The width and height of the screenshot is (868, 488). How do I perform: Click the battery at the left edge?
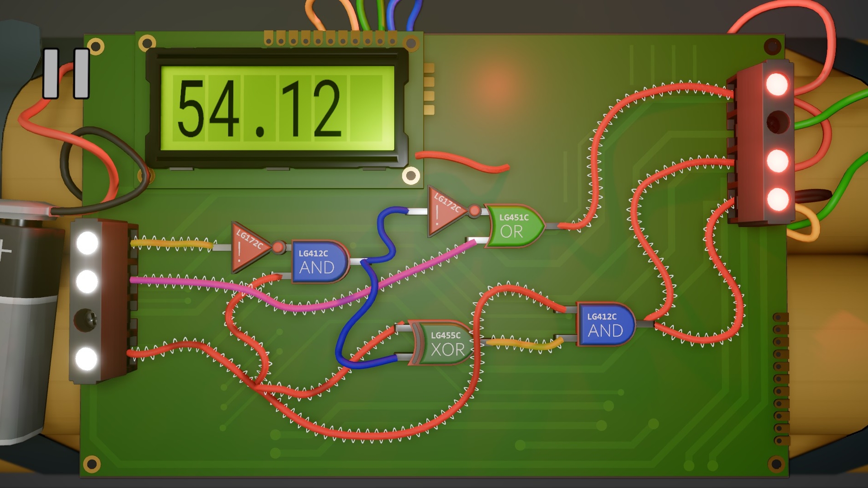pyautogui.click(x=27, y=316)
